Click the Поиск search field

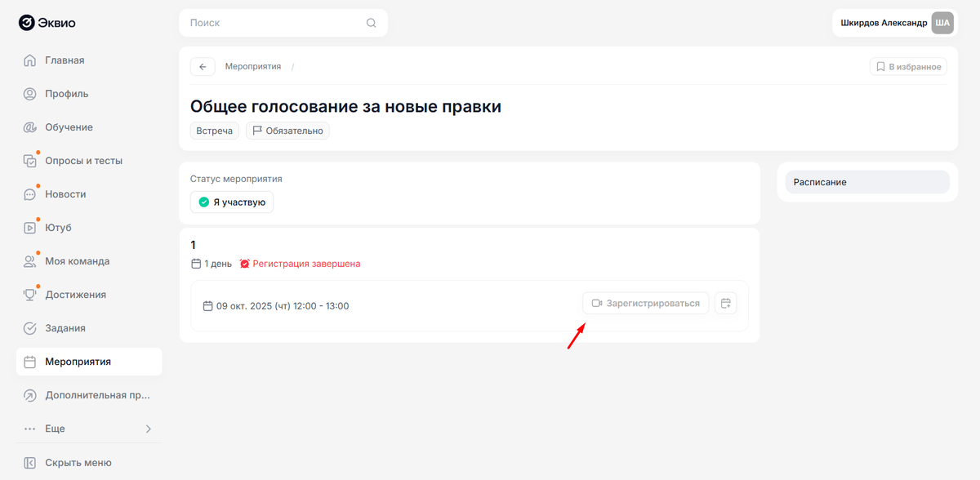283,23
